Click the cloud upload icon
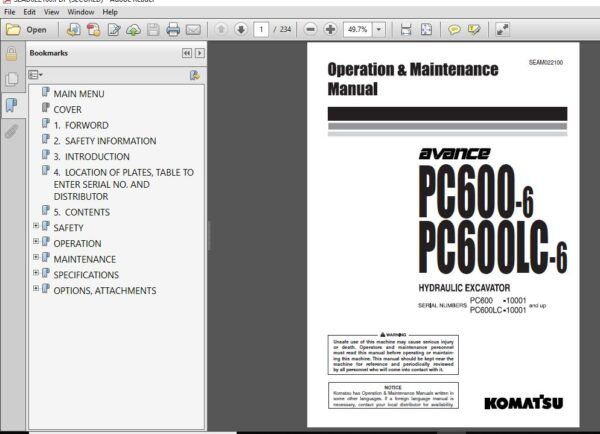 (x=133, y=29)
